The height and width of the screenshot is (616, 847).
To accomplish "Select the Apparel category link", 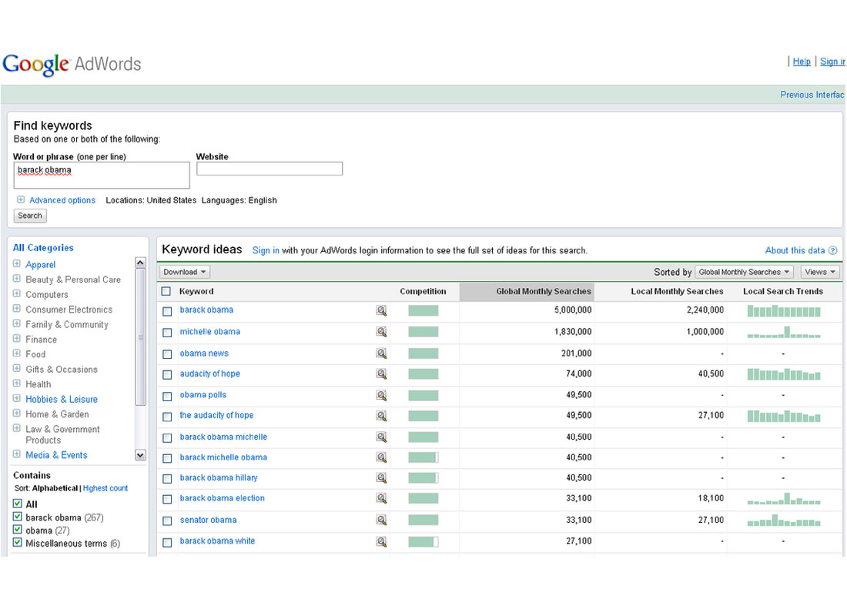I will click(41, 265).
